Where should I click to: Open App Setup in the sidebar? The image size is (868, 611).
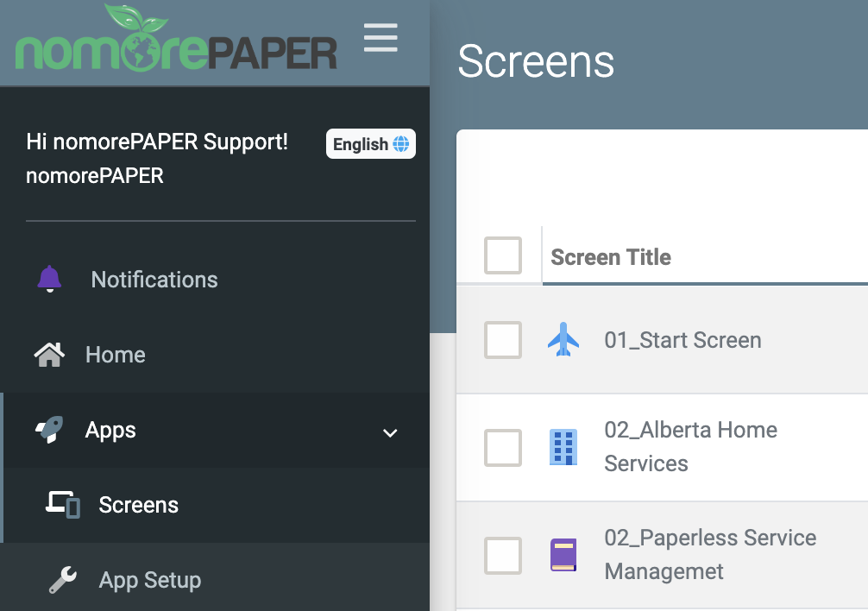(217, 580)
